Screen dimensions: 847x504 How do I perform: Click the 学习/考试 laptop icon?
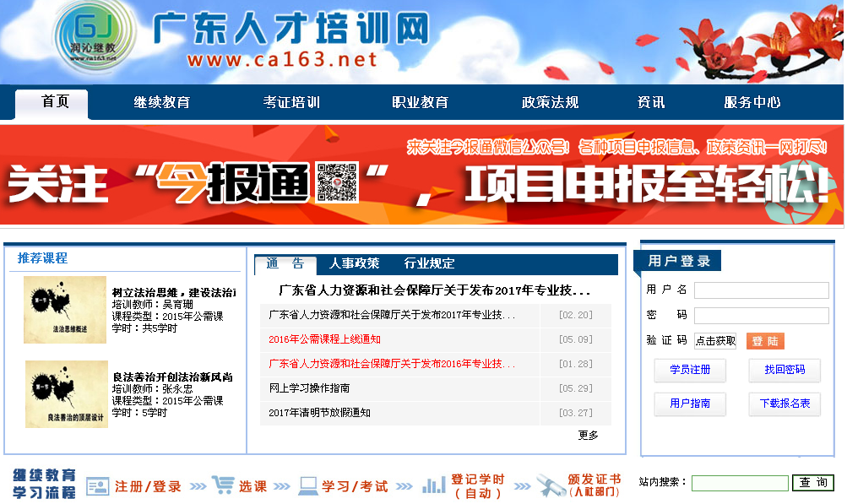[x=307, y=486]
